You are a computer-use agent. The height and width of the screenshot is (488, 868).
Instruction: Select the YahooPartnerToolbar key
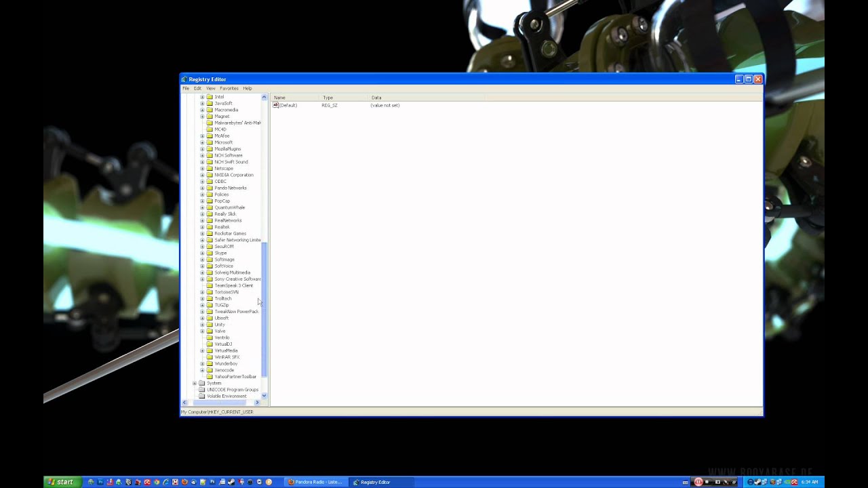click(x=235, y=377)
